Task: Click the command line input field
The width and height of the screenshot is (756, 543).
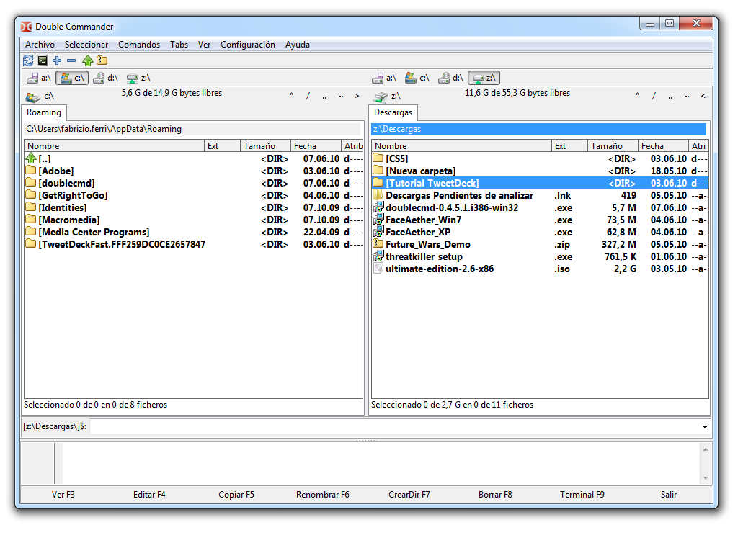Action: click(394, 426)
